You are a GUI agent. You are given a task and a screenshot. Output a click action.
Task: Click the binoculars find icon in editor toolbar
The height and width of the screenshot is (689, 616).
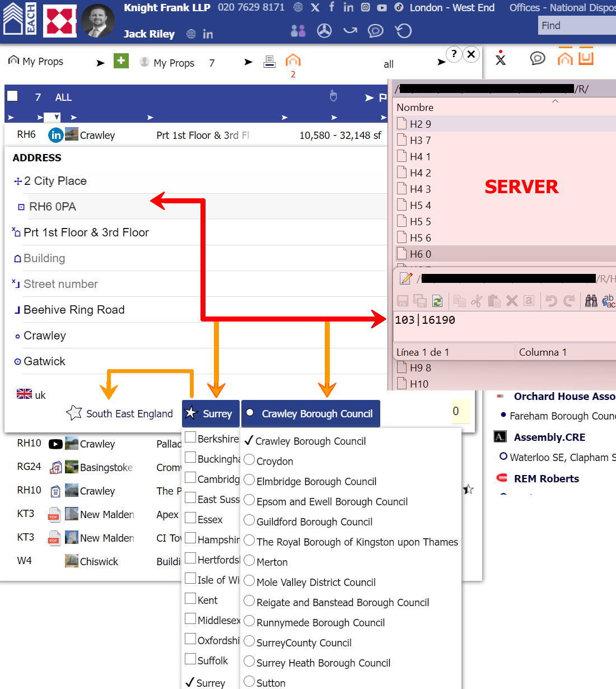(591, 301)
